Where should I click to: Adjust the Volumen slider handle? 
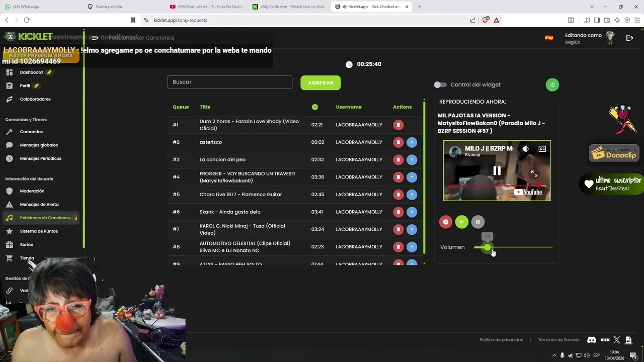click(487, 247)
